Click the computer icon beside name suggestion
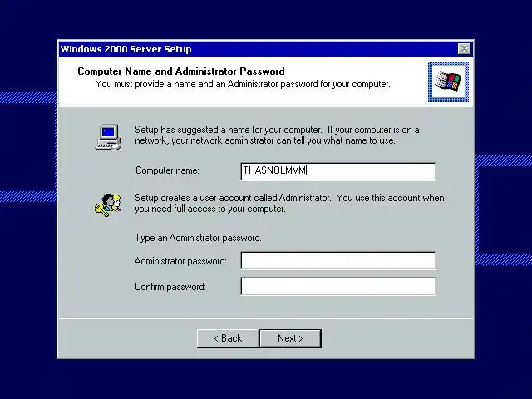532x399 pixels. (x=108, y=137)
